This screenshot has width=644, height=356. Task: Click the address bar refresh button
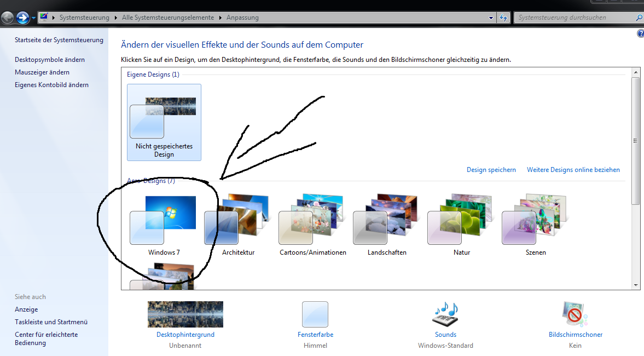[503, 18]
